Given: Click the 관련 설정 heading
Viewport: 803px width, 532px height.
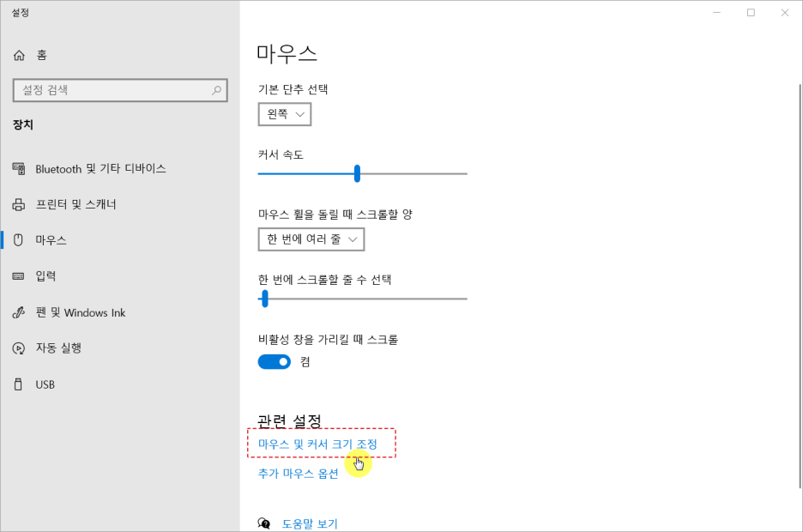Looking at the screenshot, I should (x=289, y=421).
